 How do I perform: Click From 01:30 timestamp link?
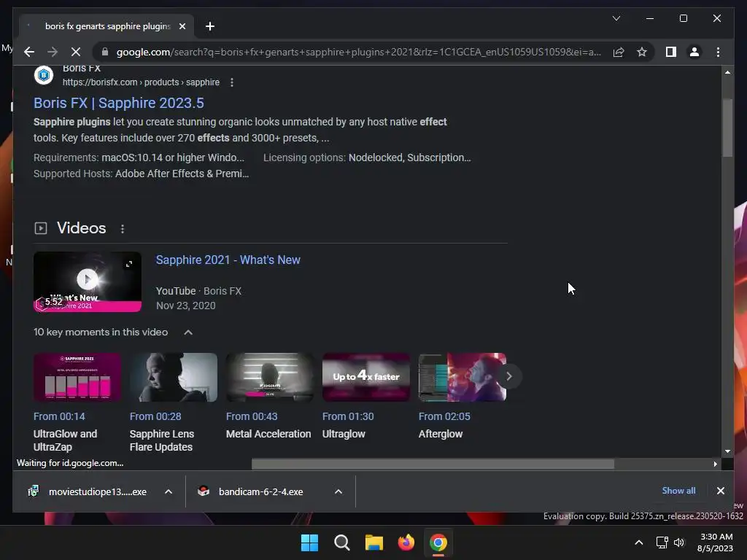click(x=348, y=416)
